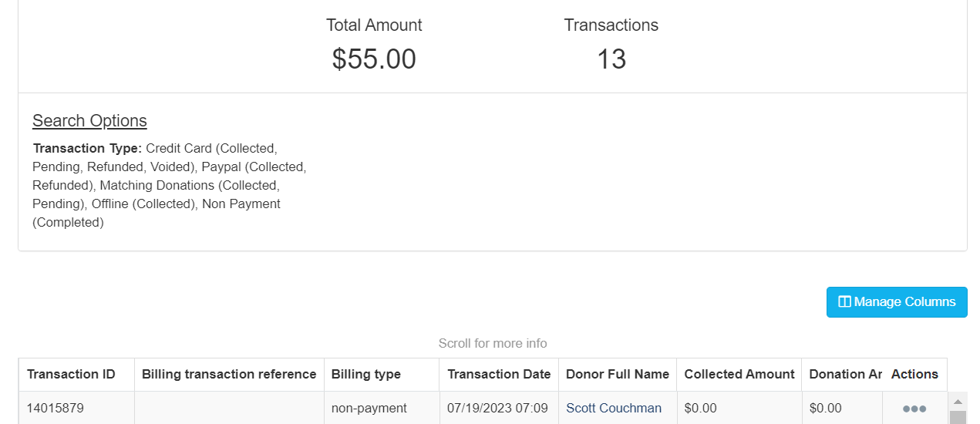Click the $0.00 Collected Amount cell

[x=700, y=409]
